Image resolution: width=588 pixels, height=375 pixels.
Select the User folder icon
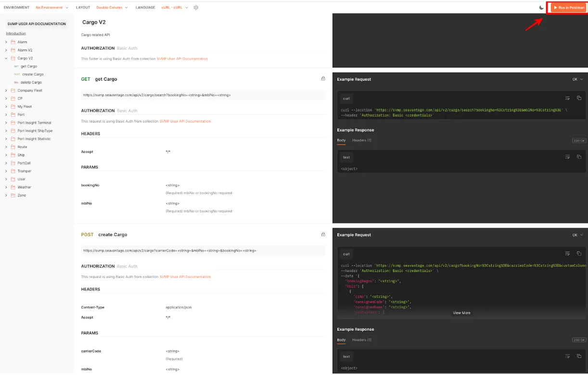[13, 179]
